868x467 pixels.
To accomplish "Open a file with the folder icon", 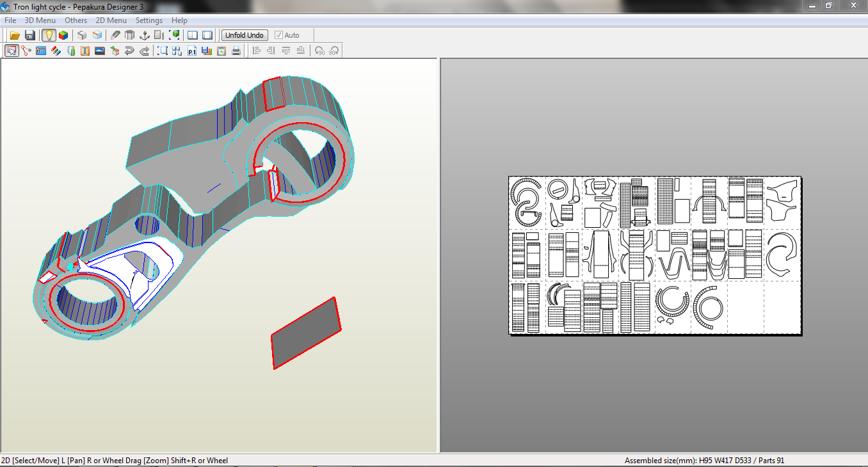I will coord(15,35).
